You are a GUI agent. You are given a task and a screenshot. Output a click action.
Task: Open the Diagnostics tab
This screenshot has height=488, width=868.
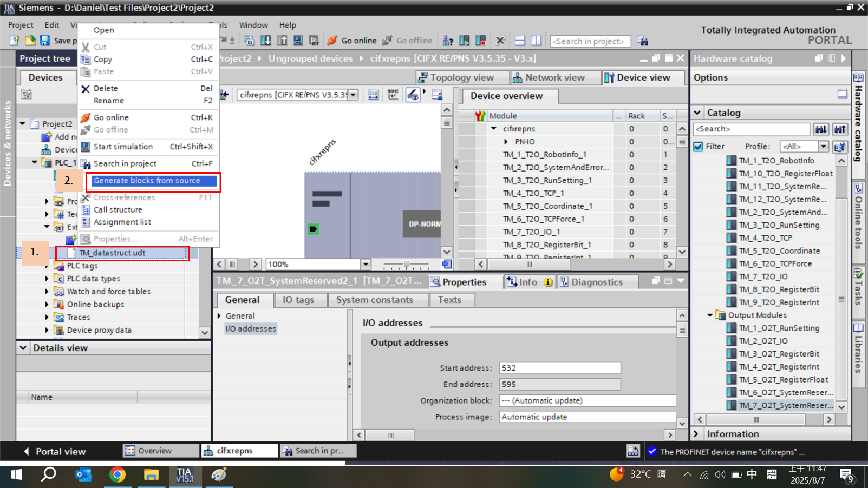pyautogui.click(x=597, y=282)
